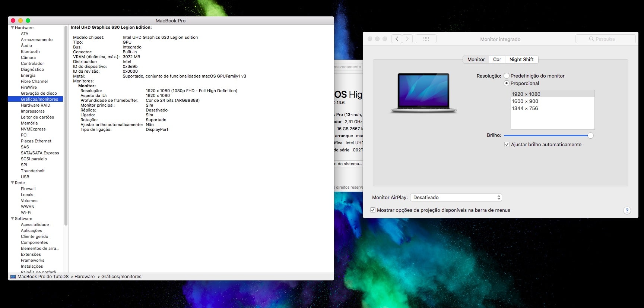Go back with the left chevron button

click(x=397, y=39)
